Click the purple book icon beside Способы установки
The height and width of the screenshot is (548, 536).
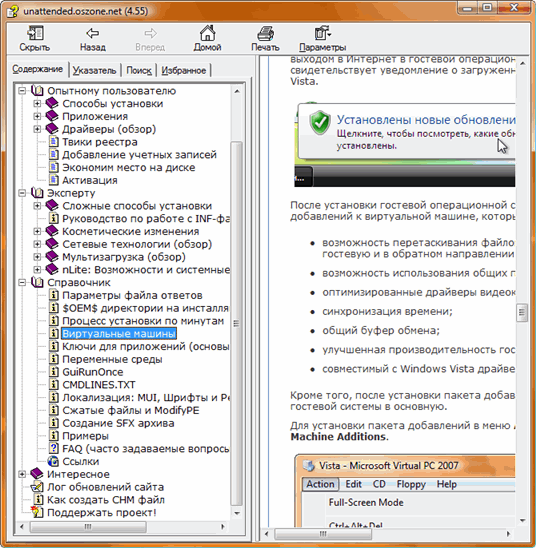tap(52, 103)
